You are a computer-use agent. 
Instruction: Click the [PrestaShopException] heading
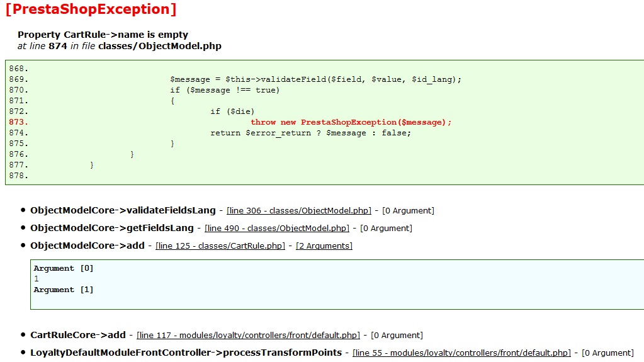(91, 9)
